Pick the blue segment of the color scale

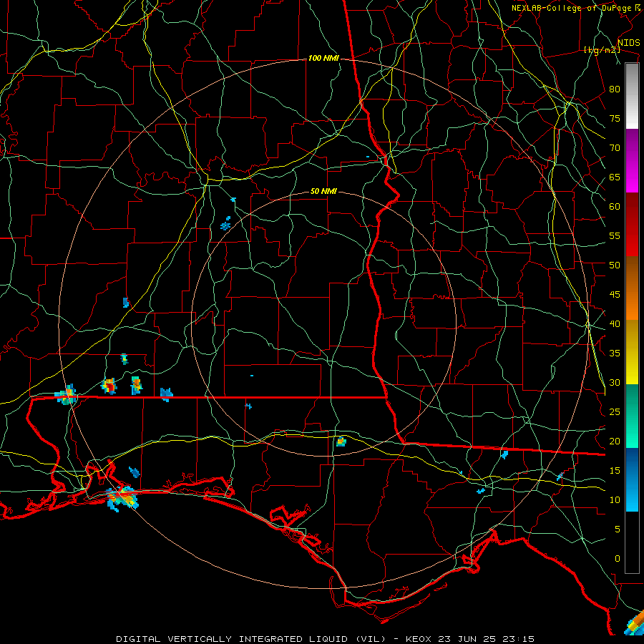click(x=632, y=479)
